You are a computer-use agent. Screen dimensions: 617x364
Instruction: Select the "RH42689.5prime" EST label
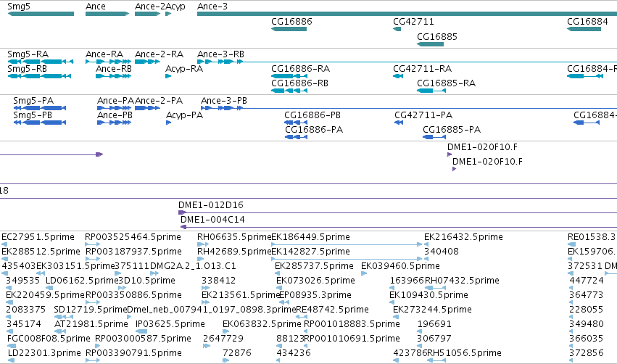click(x=234, y=252)
